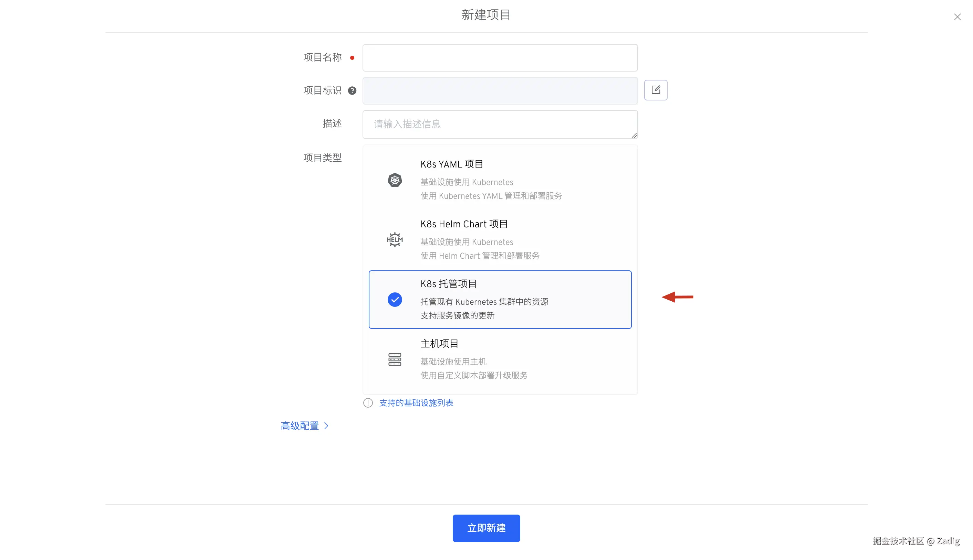Close the new project dialog
Image resolution: width=973 pixels, height=560 pixels.
tap(957, 17)
